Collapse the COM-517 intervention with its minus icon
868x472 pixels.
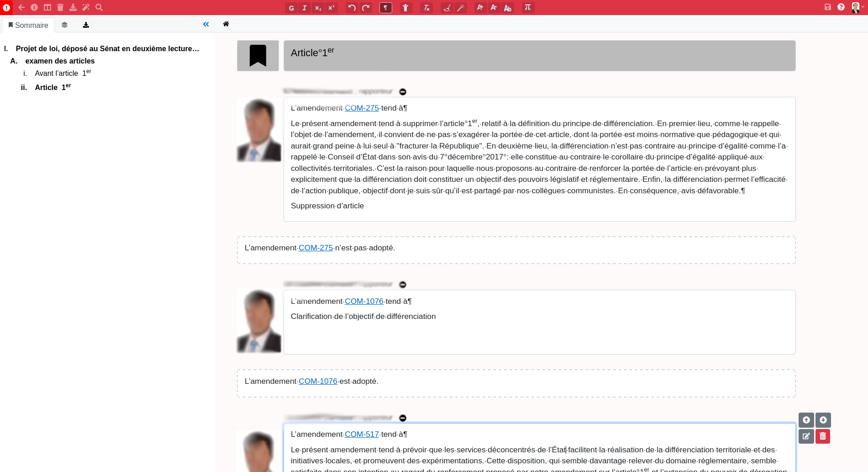point(403,418)
